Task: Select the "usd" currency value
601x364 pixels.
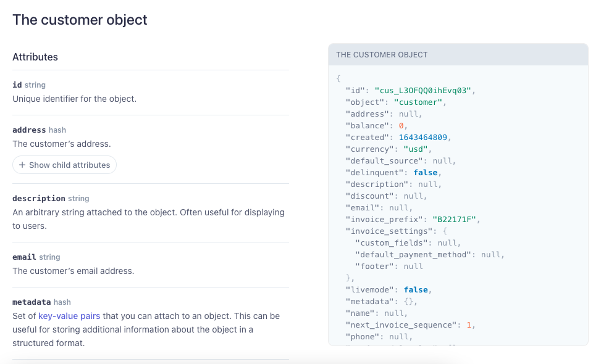Action: [416, 149]
